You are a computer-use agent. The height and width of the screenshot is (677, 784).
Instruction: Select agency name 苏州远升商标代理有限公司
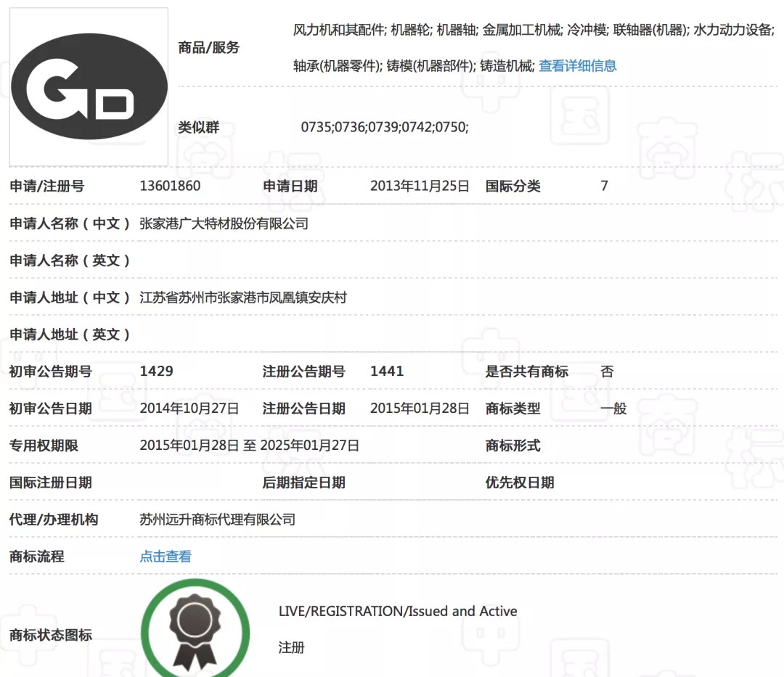(218, 520)
